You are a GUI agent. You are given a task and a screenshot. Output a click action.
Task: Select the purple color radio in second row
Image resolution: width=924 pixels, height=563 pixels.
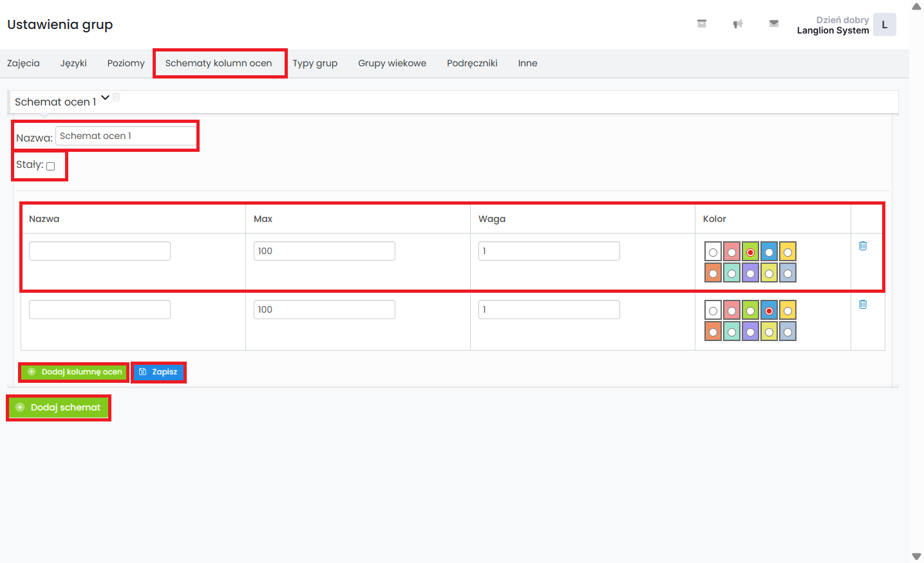click(x=750, y=332)
